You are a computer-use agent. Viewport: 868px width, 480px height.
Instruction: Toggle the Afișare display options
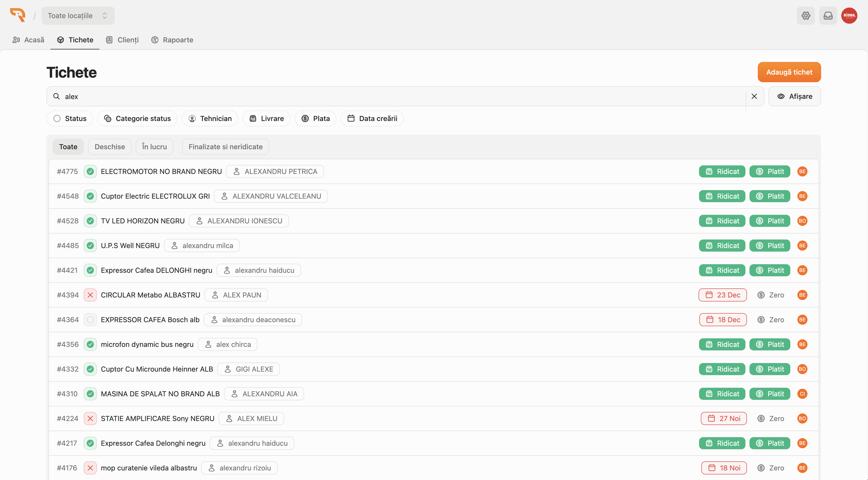tap(795, 96)
